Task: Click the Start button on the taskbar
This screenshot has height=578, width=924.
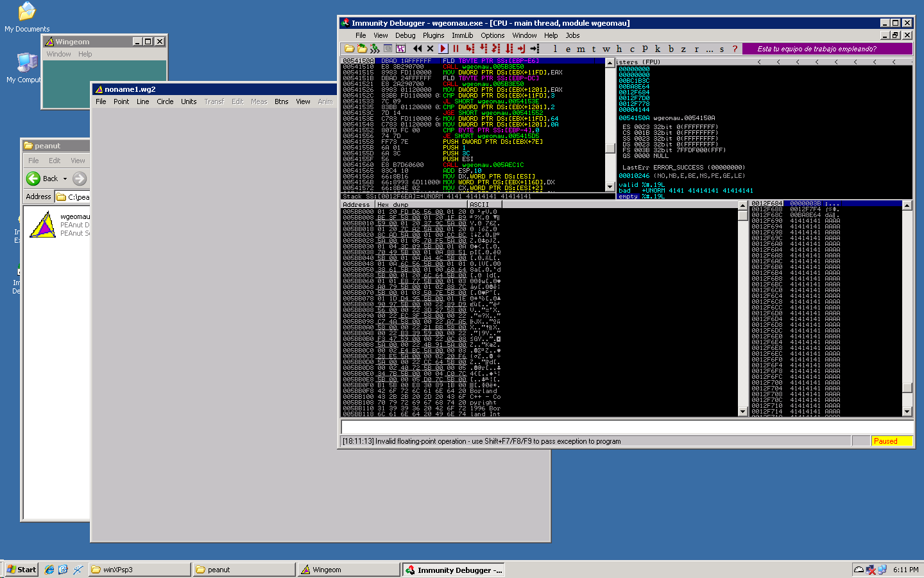Action: (x=21, y=570)
